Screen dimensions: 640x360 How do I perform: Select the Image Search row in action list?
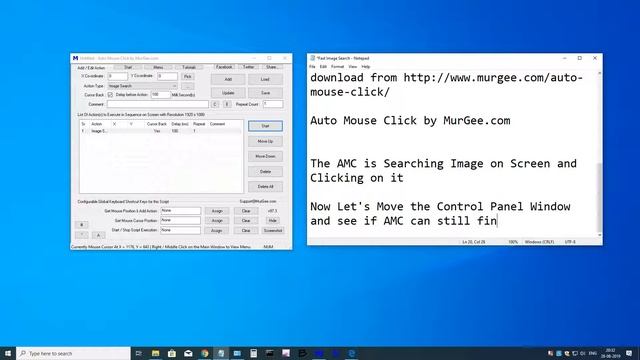point(161,131)
